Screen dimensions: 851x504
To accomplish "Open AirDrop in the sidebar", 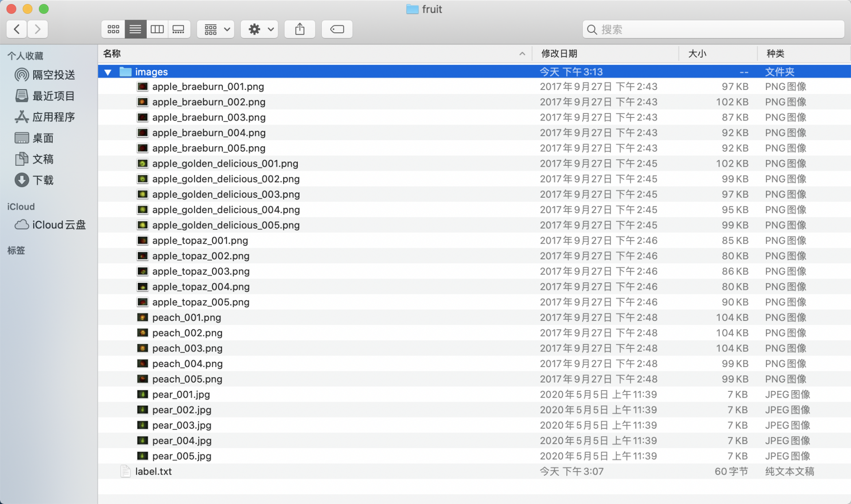I will click(53, 75).
